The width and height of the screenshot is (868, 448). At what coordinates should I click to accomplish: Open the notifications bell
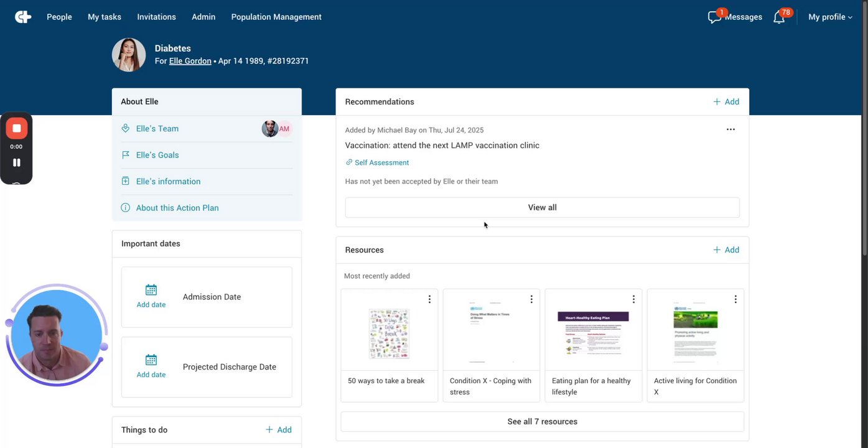[779, 17]
